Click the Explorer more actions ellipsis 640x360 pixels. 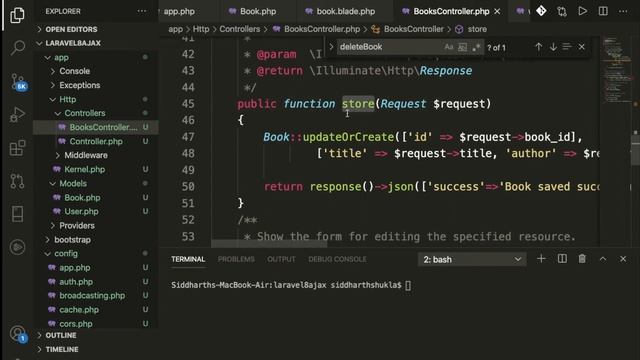click(x=142, y=11)
